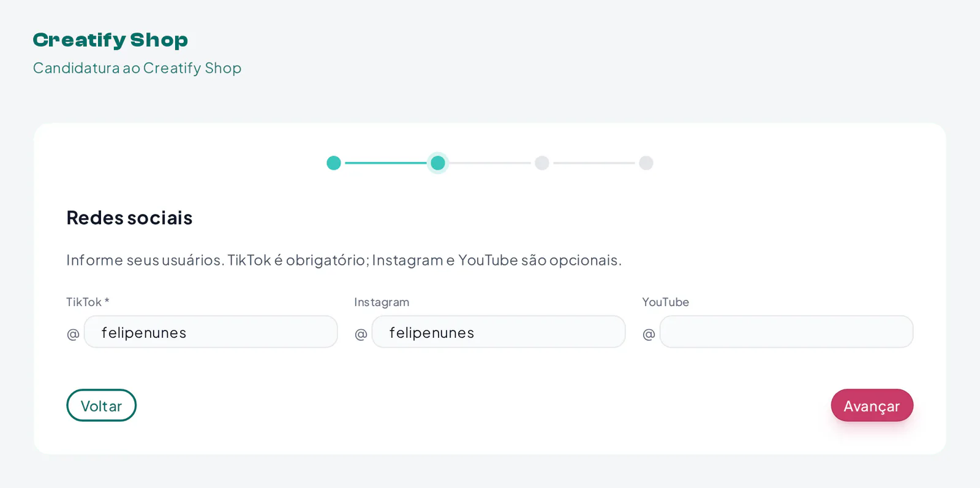Focus the TikTok username field
980x488 pixels.
211,332
